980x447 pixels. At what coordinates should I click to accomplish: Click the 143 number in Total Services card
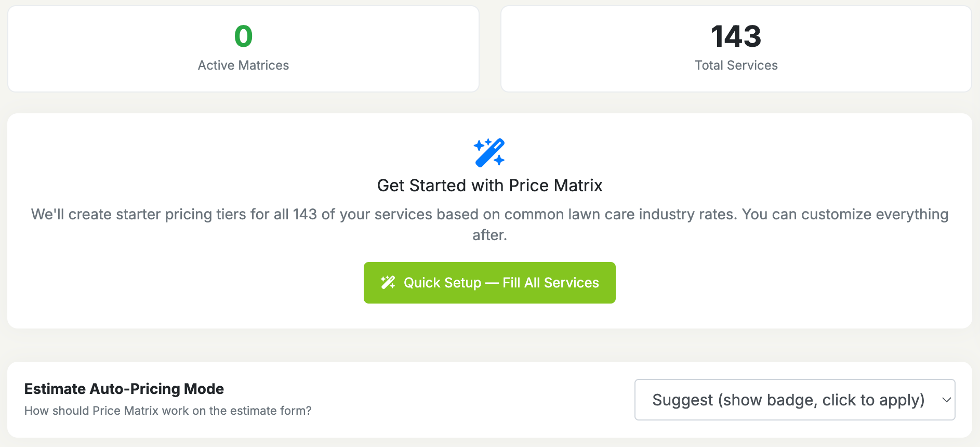click(x=735, y=36)
